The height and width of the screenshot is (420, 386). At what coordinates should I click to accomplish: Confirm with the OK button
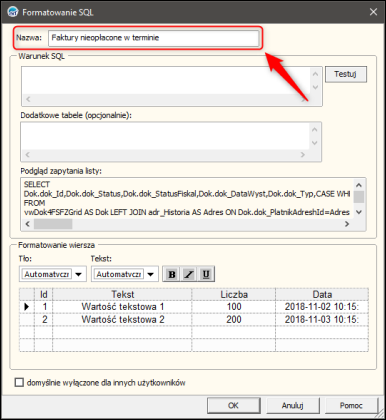233,405
